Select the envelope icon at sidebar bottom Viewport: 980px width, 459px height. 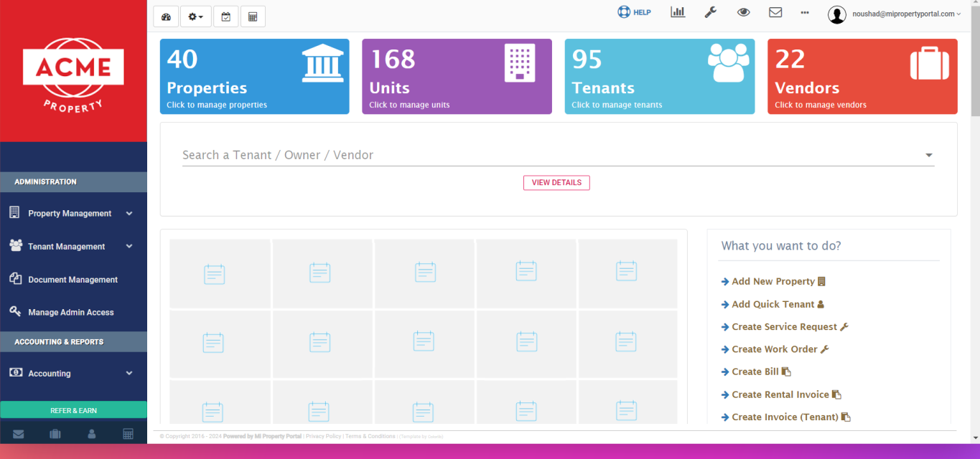click(x=18, y=433)
